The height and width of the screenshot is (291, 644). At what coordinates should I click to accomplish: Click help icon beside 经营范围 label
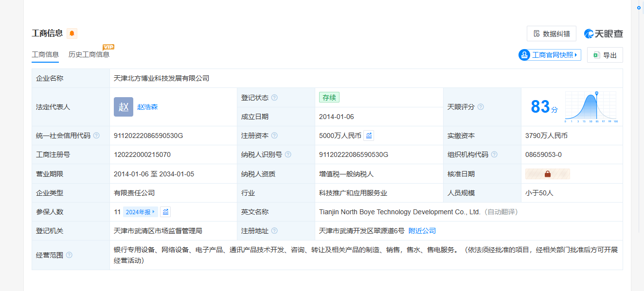[69, 255]
